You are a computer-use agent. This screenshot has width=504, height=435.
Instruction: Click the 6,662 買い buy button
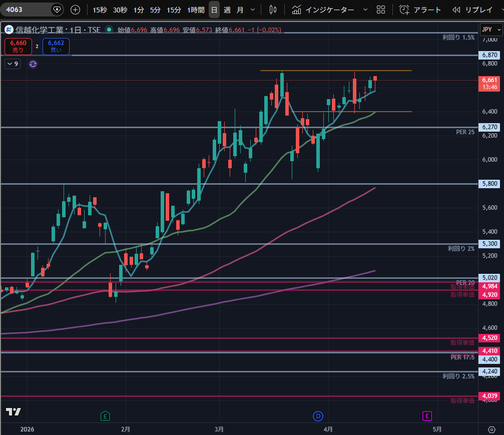(56, 46)
